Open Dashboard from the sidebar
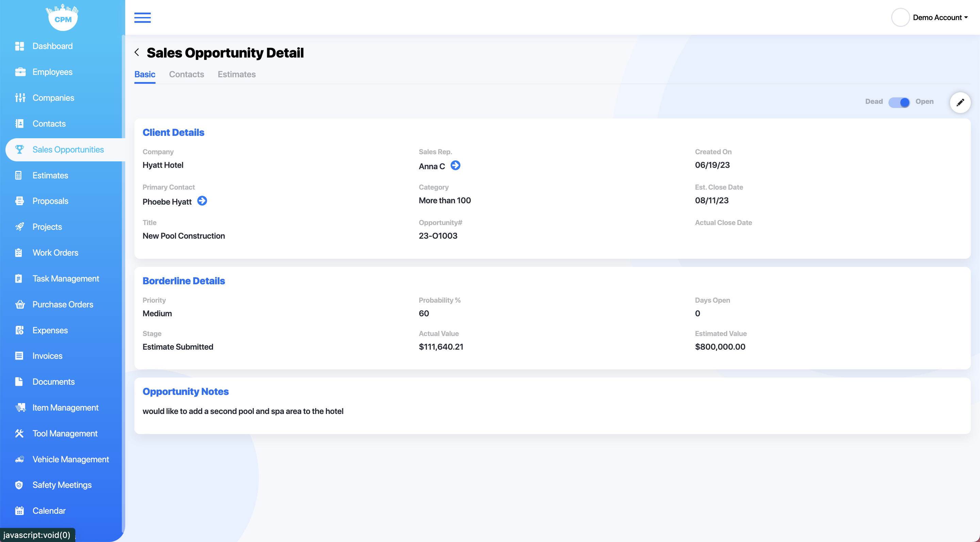Screen dimensions: 980x542 click(52, 46)
